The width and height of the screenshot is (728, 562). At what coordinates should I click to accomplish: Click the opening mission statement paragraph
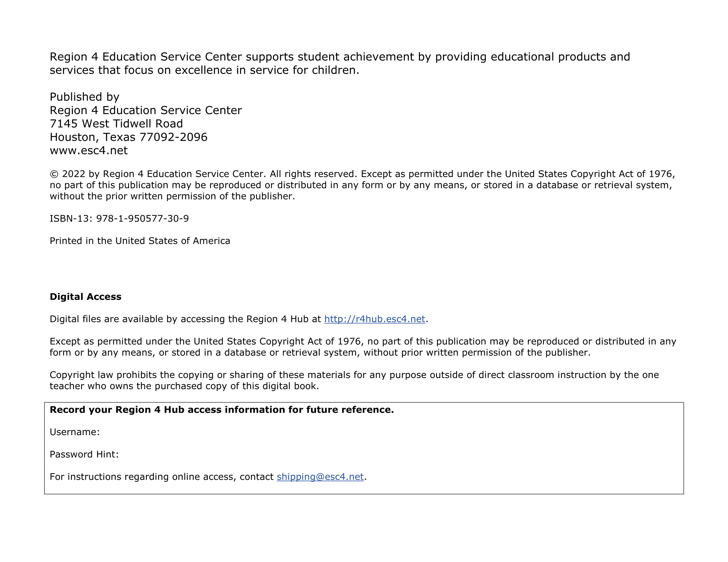click(339, 63)
